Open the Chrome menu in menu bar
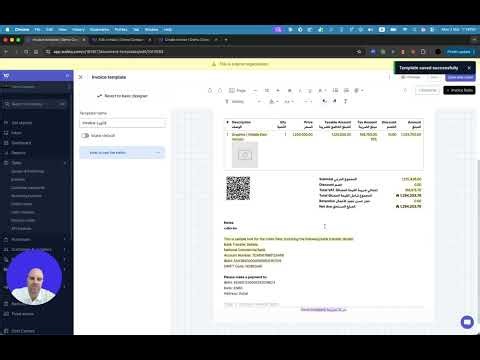The image size is (480, 360). (22, 30)
